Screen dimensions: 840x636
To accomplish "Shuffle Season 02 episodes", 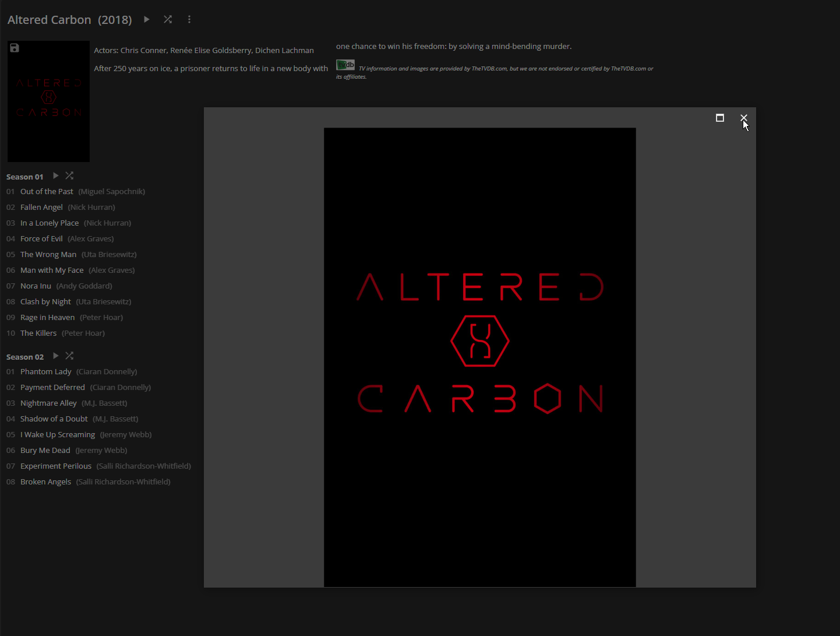I will (69, 356).
